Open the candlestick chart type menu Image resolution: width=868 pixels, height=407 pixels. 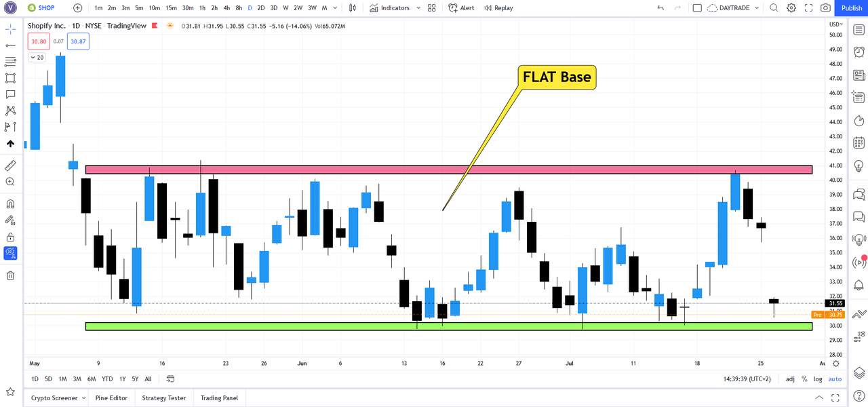[353, 8]
